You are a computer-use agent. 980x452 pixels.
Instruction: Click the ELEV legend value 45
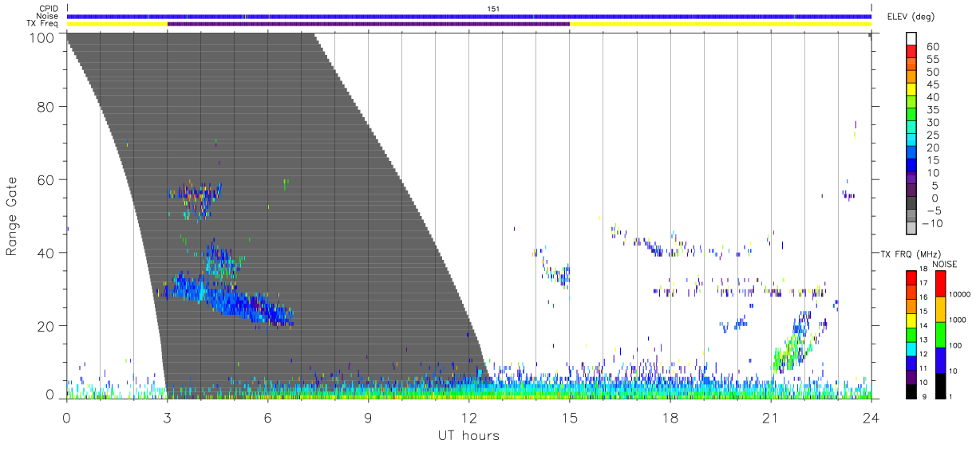point(931,85)
